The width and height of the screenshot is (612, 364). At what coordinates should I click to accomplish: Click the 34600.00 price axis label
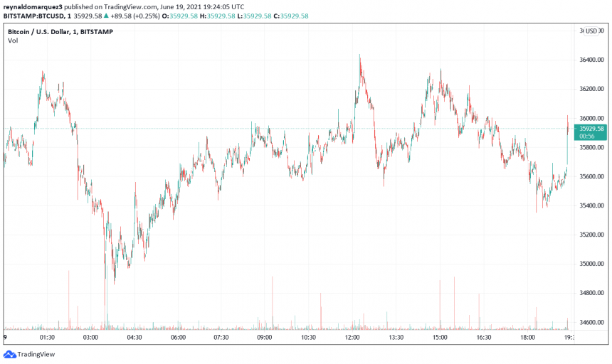coord(591,322)
